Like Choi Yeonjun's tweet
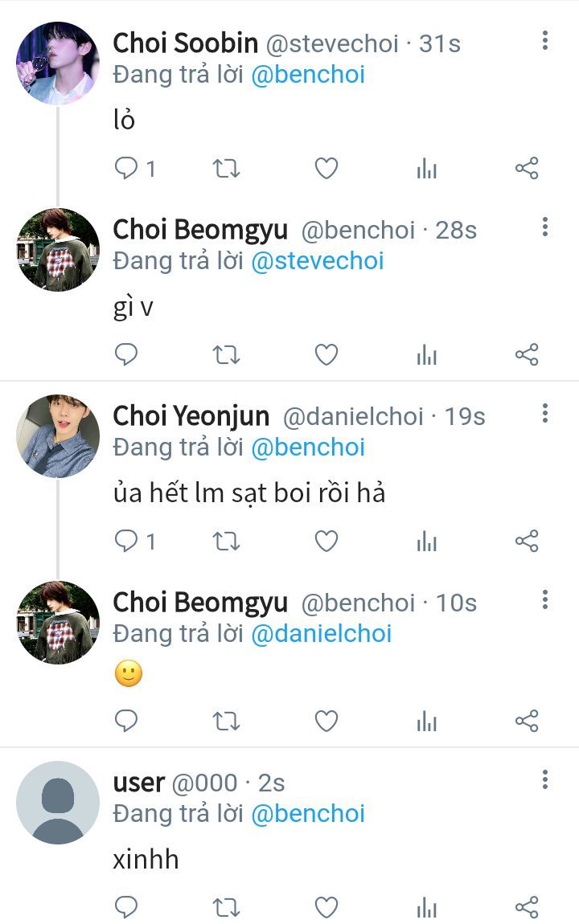Image resolution: width=579 pixels, height=924 pixels. [326, 542]
